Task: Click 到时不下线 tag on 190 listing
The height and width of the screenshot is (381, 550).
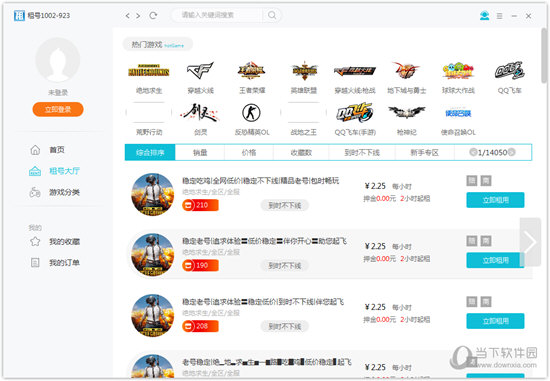Action: [x=284, y=266]
